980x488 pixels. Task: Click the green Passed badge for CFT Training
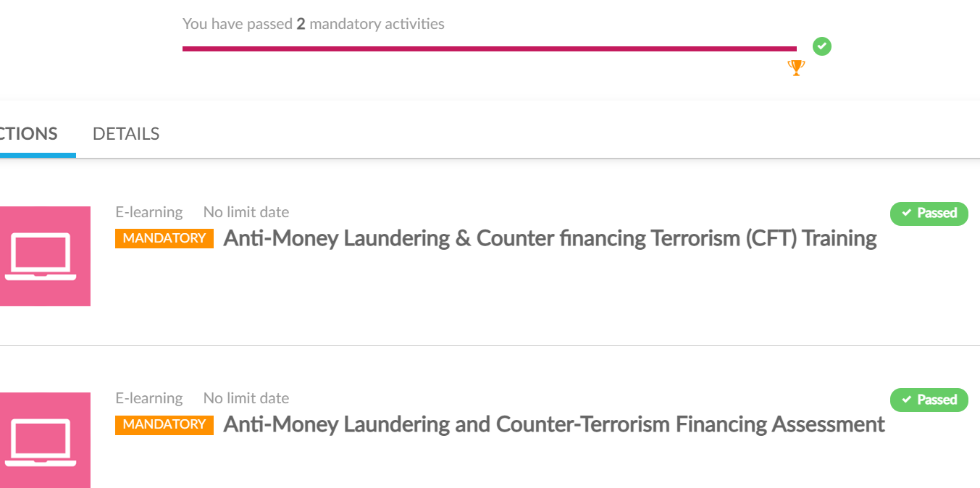click(929, 214)
